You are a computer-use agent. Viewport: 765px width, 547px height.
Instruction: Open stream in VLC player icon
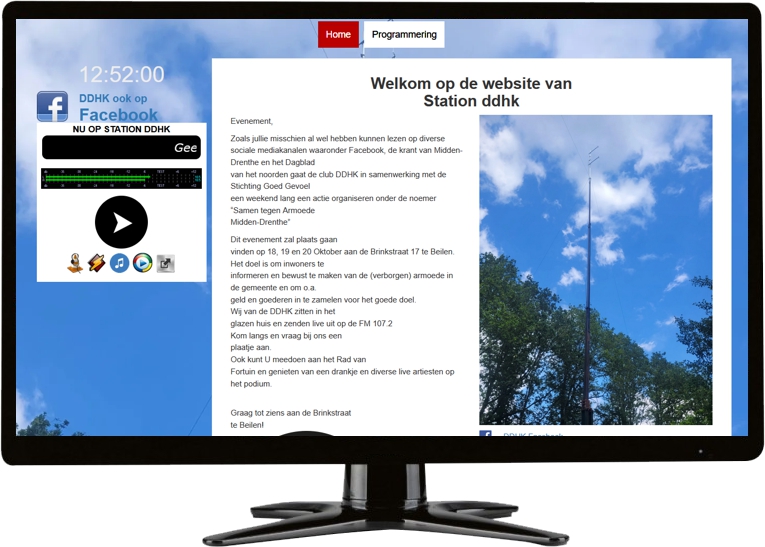click(x=75, y=263)
